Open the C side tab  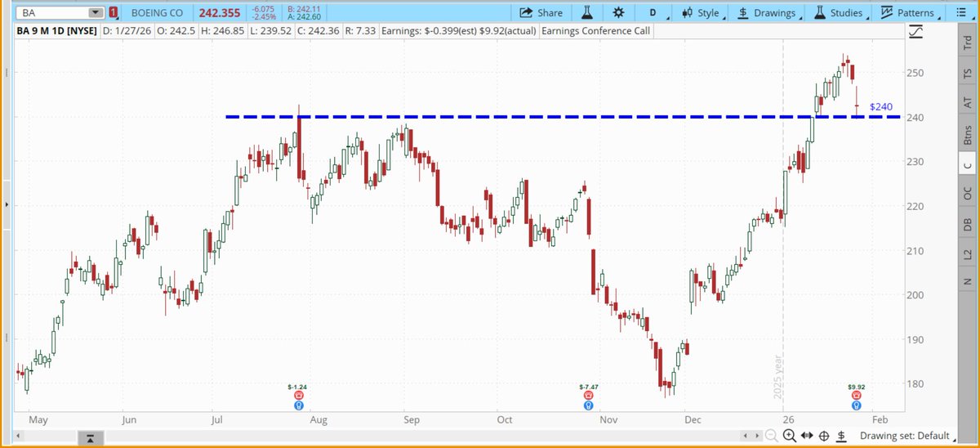968,165
